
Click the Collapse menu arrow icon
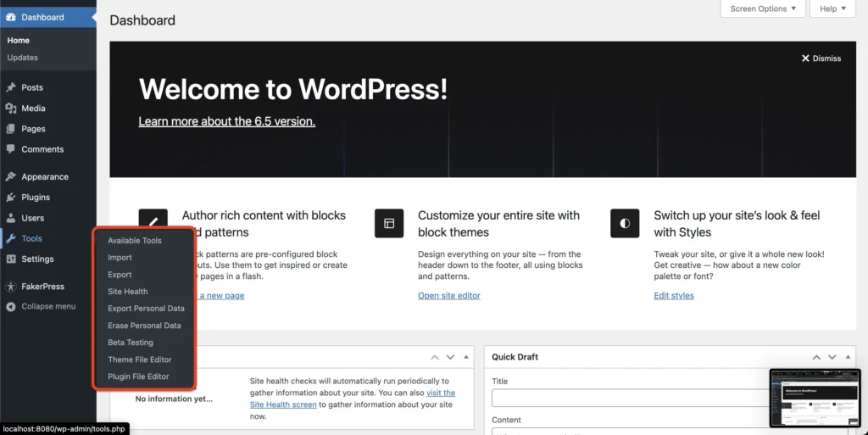11,306
